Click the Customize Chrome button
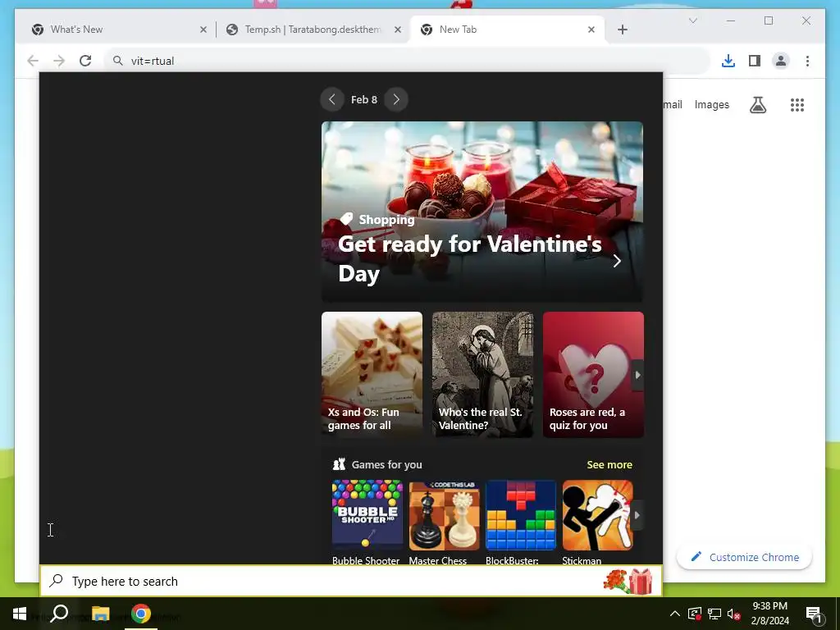Image resolution: width=840 pixels, height=630 pixels. 745,557
